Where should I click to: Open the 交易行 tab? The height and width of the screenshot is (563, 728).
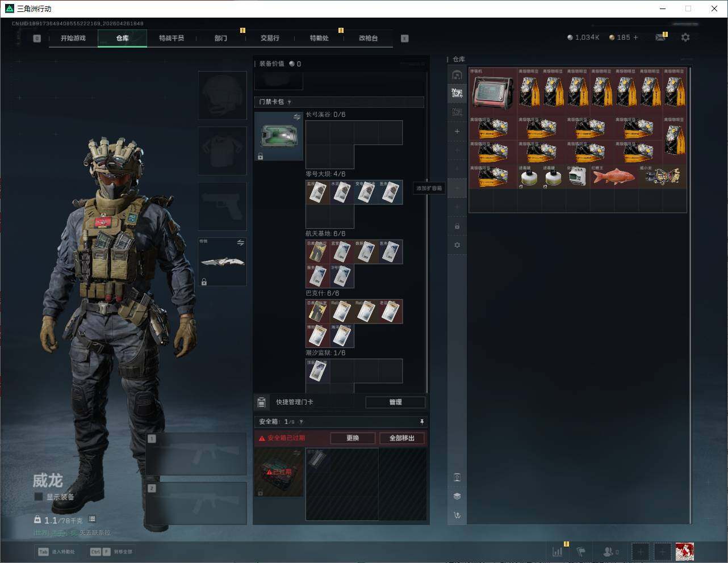pyautogui.click(x=270, y=38)
